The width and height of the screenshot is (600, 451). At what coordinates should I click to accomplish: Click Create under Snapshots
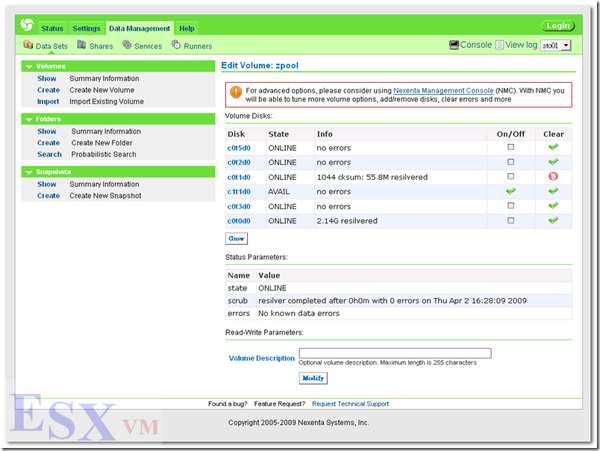[49, 195]
